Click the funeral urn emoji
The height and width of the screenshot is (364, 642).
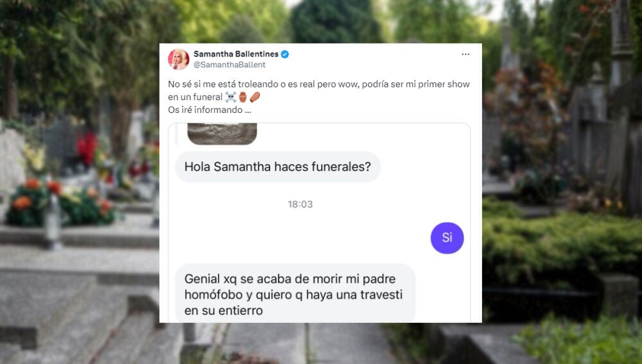click(243, 97)
